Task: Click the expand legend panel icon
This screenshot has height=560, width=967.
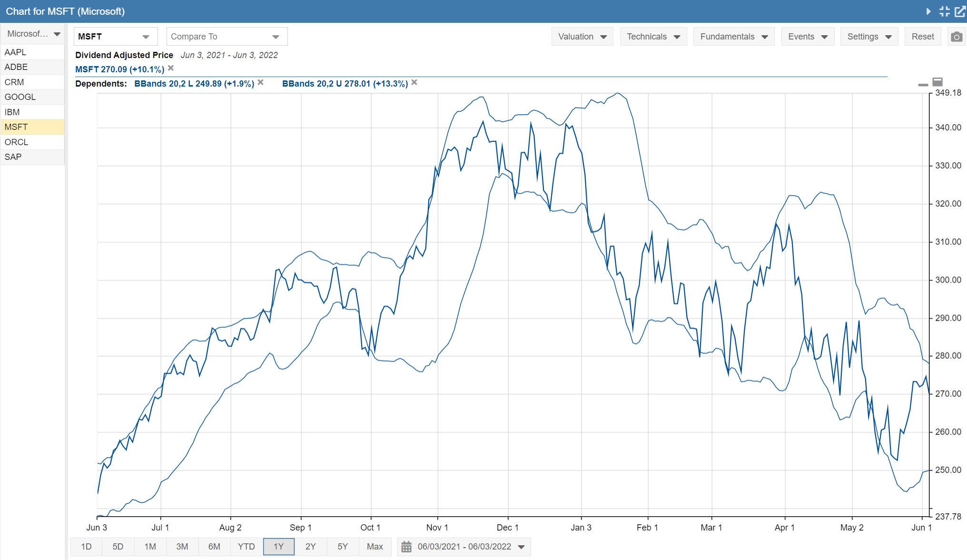Action: [937, 82]
